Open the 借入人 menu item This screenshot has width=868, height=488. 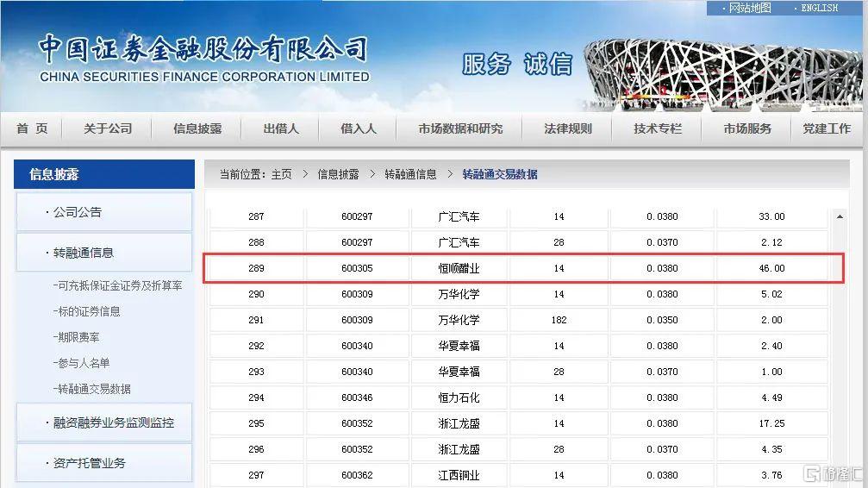(x=359, y=128)
